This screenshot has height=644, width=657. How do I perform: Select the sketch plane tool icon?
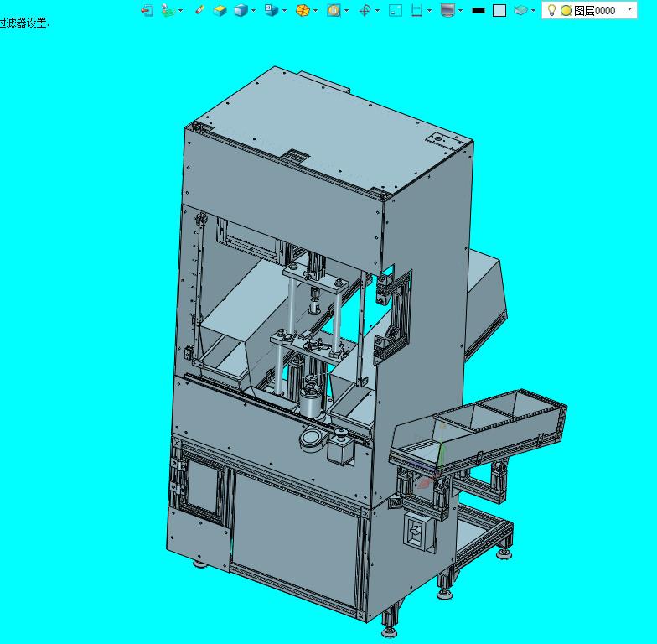click(168, 10)
